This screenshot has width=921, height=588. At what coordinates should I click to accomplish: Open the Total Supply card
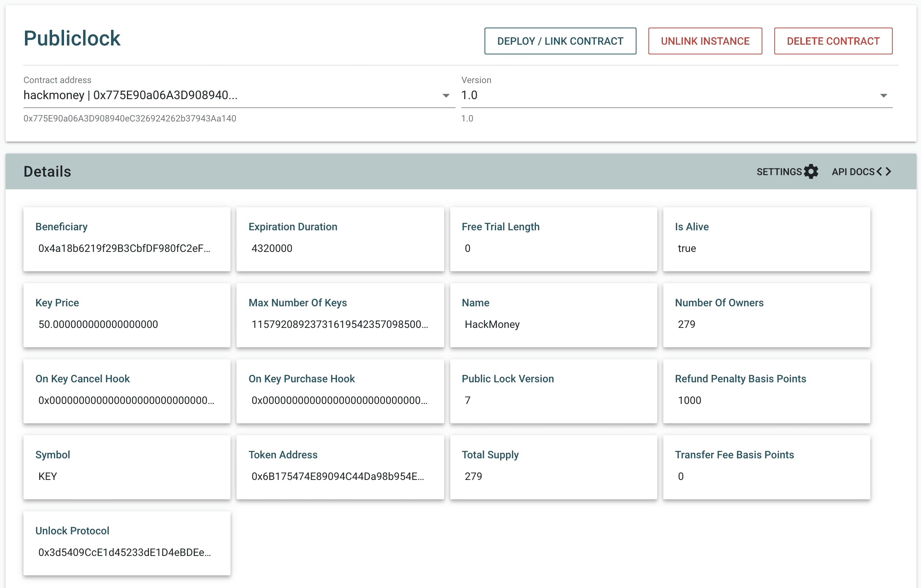coord(553,467)
